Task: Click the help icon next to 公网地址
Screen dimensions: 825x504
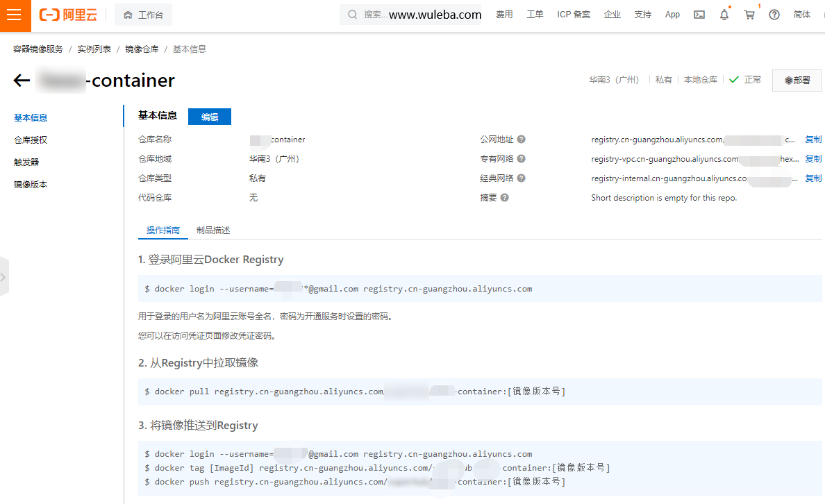Action: pyautogui.click(x=521, y=139)
